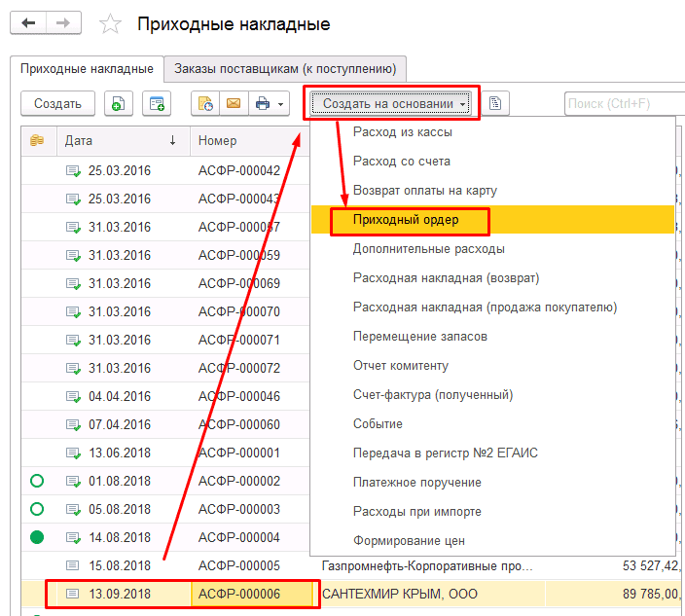The width and height of the screenshot is (685, 616).
Task: Click the document clock reminder icon
Action: (205, 103)
